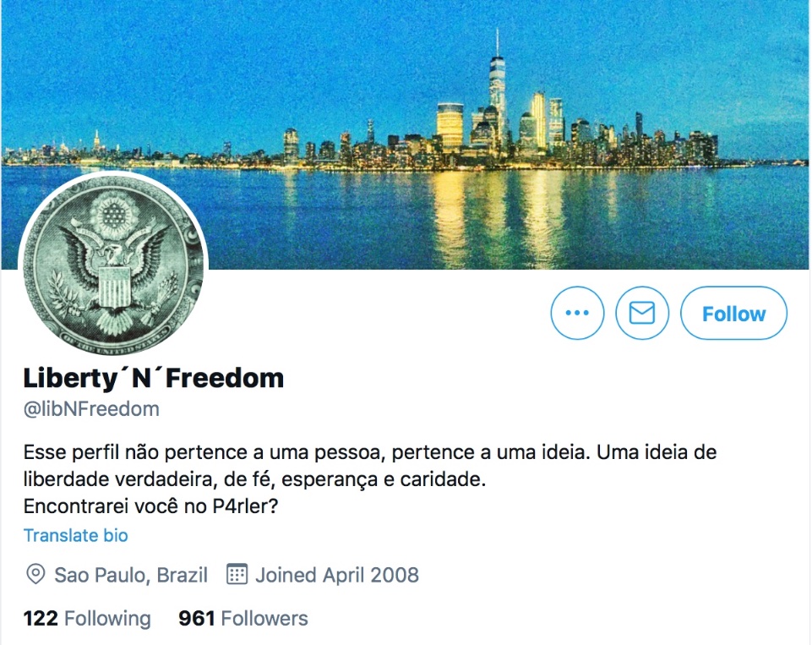Click the Liberty´N´Freedom display name

(x=154, y=378)
